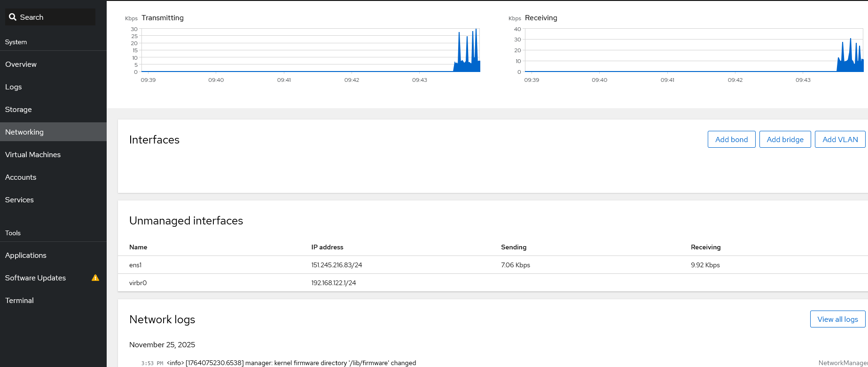Click the Add bond button
The height and width of the screenshot is (367, 868).
click(x=731, y=139)
